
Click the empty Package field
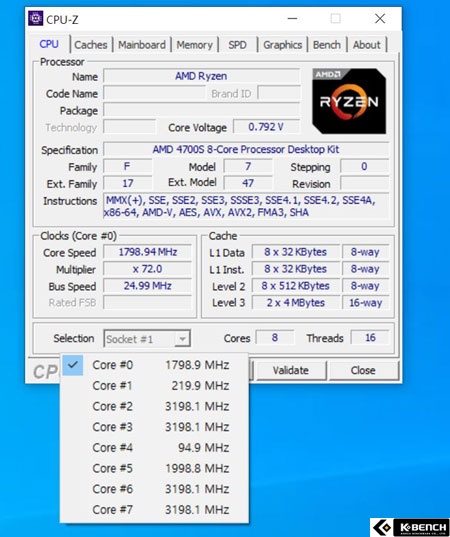201,110
